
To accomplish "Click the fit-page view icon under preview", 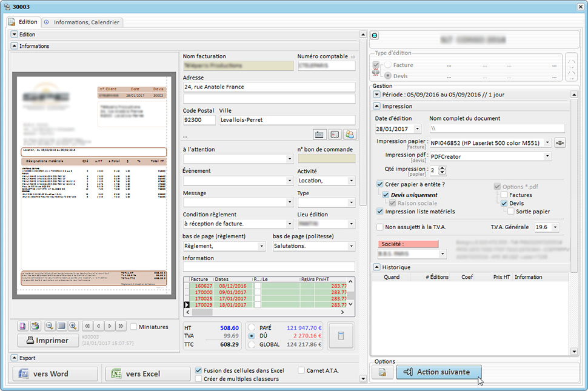I will [61, 326].
